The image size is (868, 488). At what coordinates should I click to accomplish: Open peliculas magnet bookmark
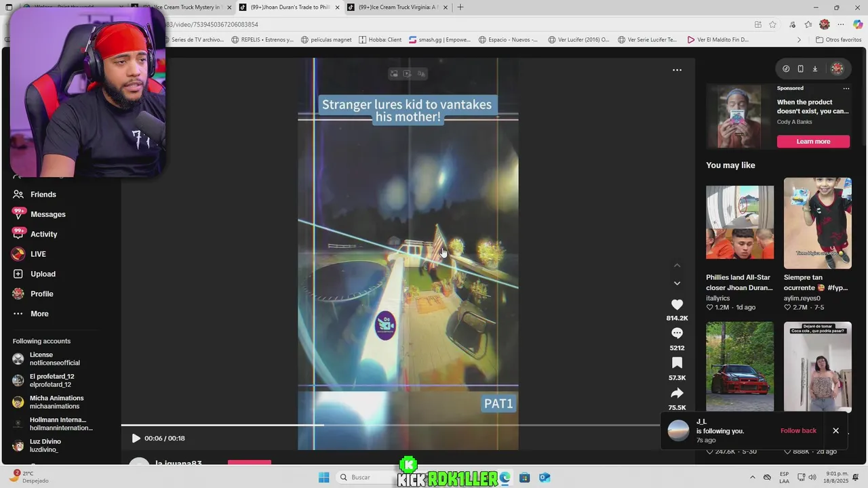[x=326, y=40]
